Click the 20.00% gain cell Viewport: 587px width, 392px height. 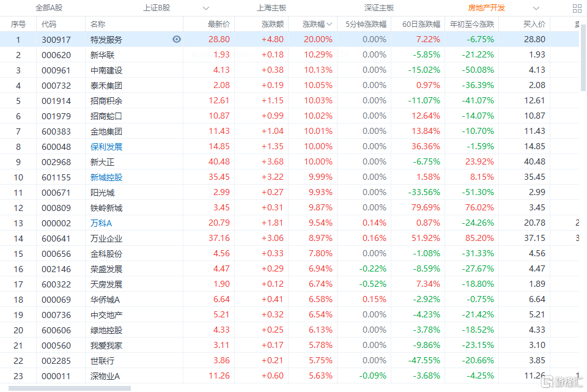(318, 39)
